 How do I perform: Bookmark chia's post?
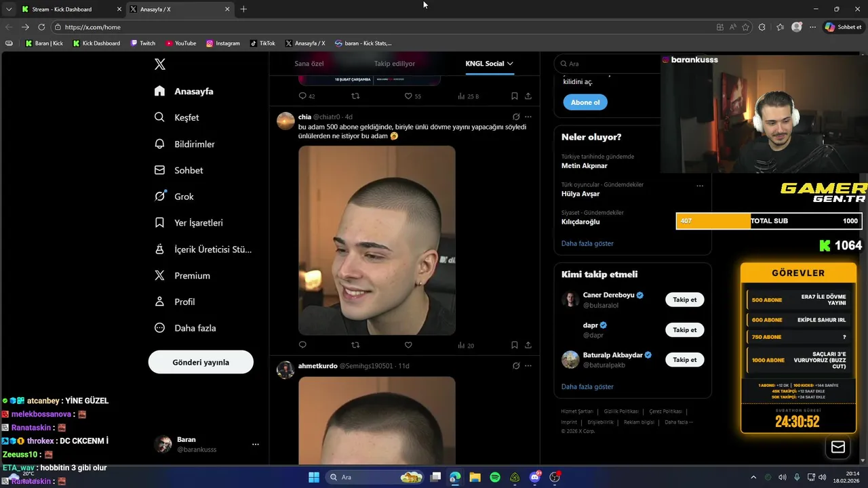coord(515,345)
